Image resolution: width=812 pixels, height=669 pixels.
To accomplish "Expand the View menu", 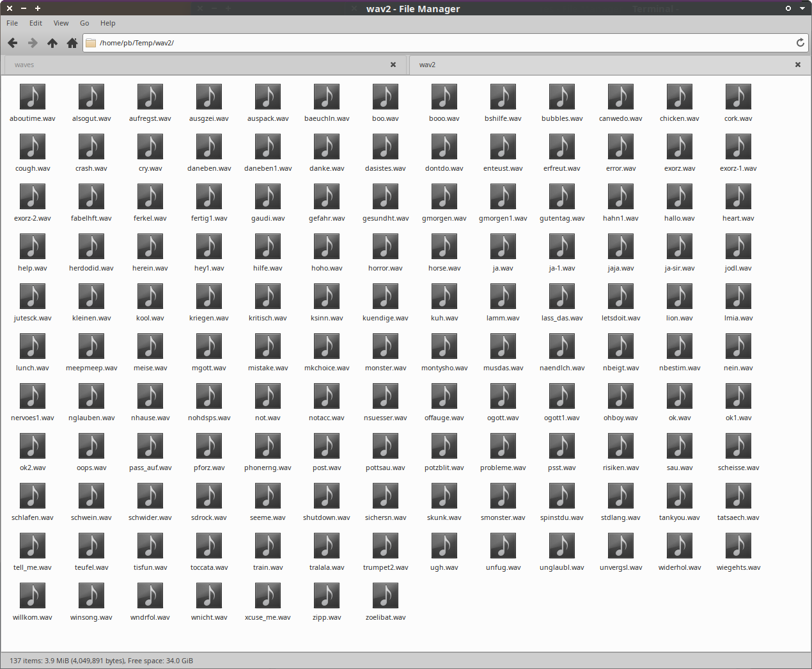I will coord(61,23).
